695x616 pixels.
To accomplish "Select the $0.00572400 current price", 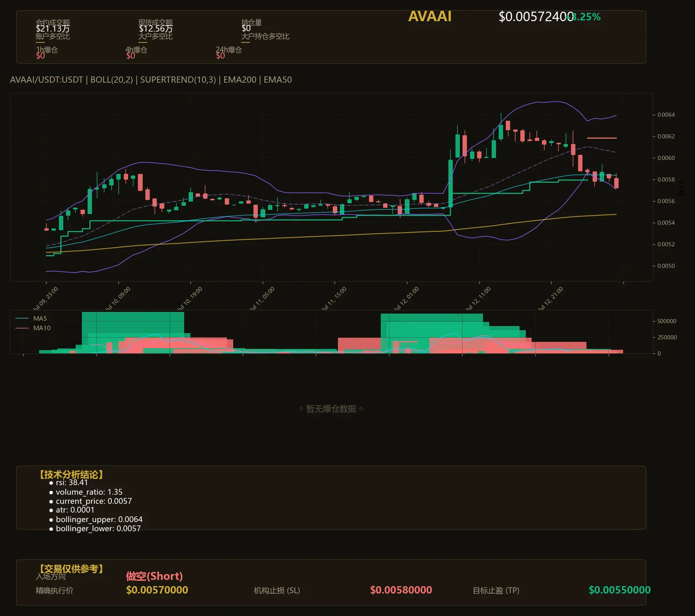I will tap(536, 17).
